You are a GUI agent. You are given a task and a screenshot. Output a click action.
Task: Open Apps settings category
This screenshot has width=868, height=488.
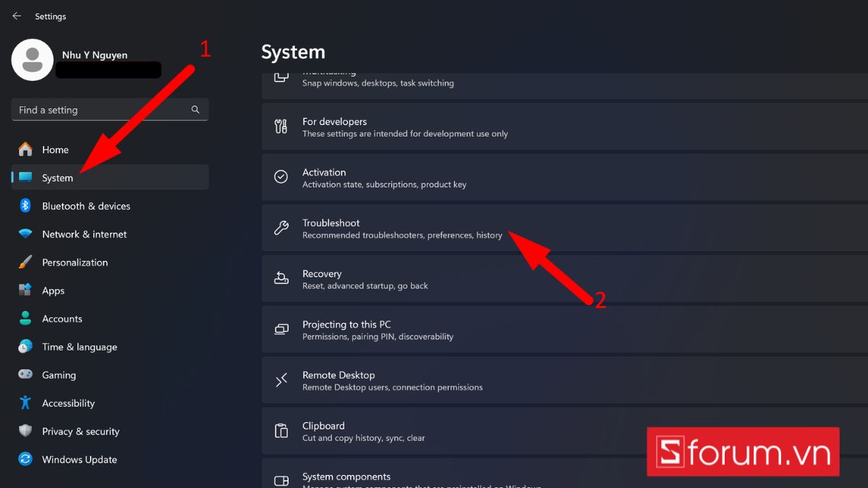(110, 291)
